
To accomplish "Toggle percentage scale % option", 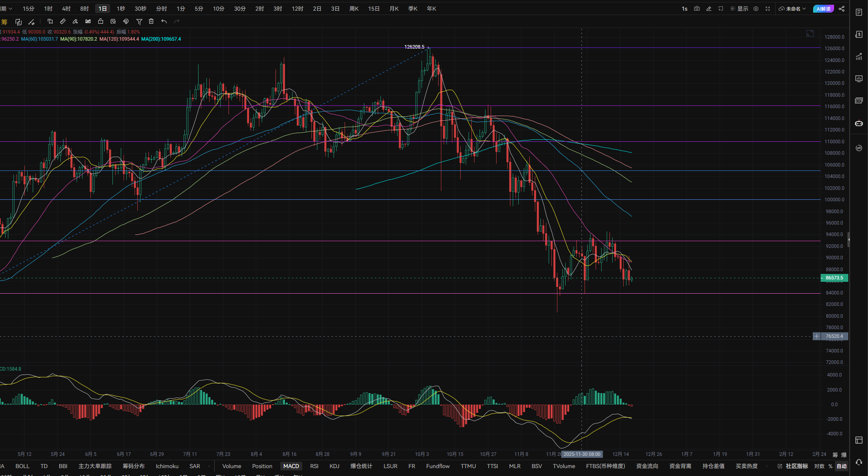I will [x=831, y=466].
